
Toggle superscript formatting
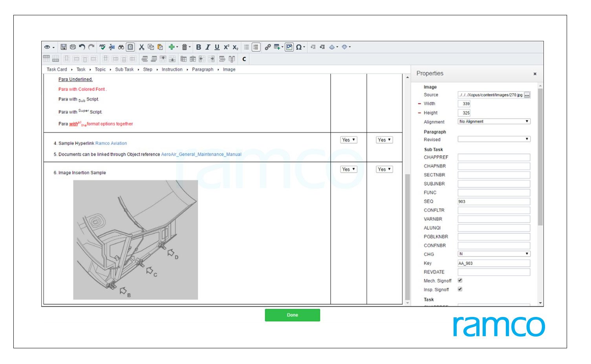(226, 47)
